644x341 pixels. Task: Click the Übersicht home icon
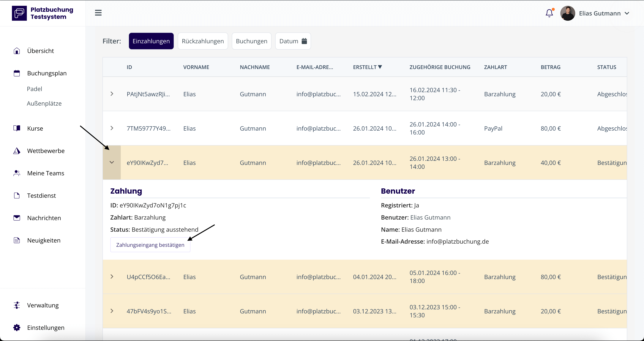[x=17, y=51]
